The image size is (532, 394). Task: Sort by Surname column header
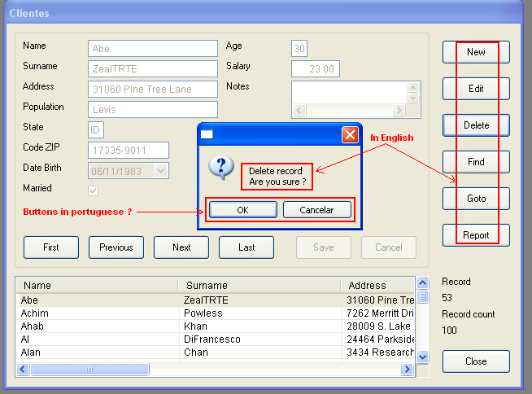click(x=259, y=286)
